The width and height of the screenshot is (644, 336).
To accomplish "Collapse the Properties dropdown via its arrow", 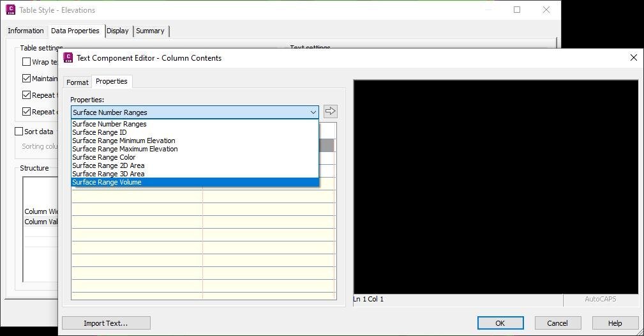I will (x=313, y=112).
